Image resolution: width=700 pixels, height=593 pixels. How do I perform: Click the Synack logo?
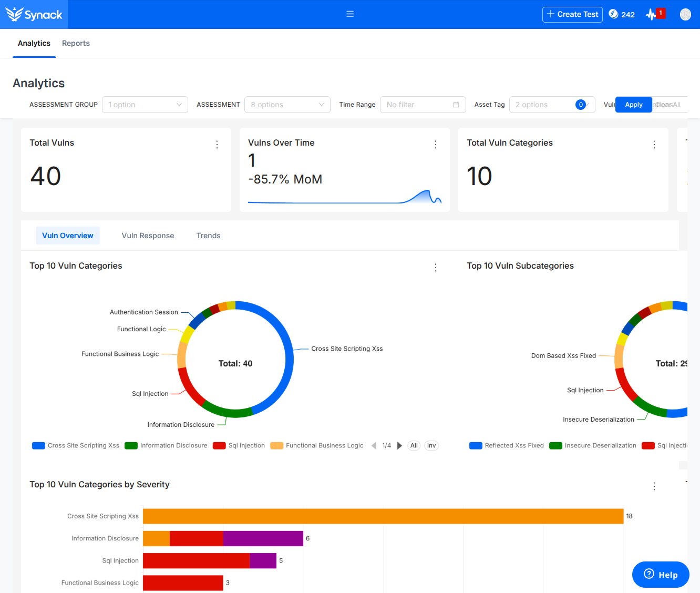tap(34, 14)
